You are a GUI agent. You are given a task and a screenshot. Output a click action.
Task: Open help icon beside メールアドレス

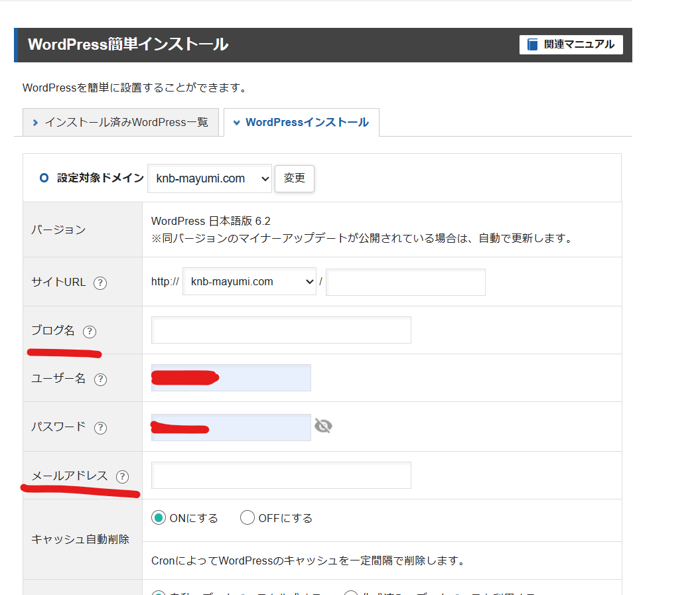click(122, 477)
